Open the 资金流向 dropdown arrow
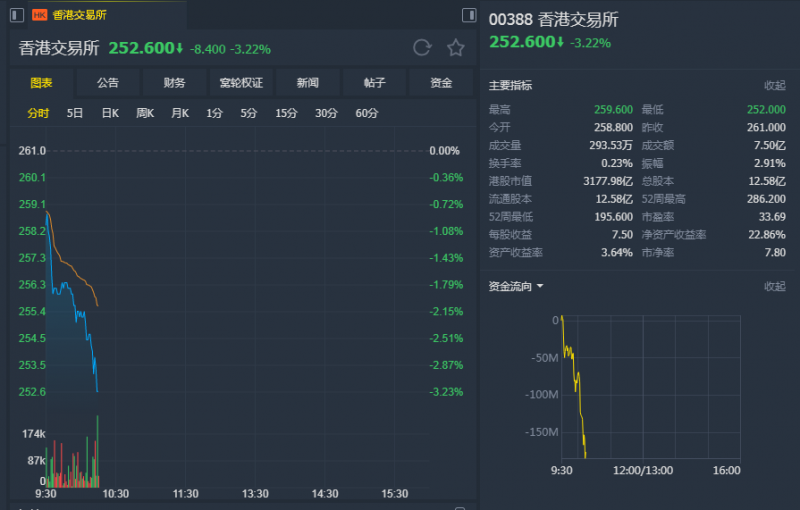Screen dimensions: 800x510 pyautogui.click(x=540, y=286)
